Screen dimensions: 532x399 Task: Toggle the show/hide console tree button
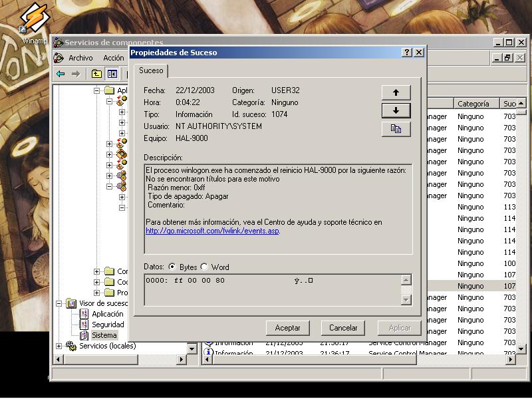click(x=112, y=74)
